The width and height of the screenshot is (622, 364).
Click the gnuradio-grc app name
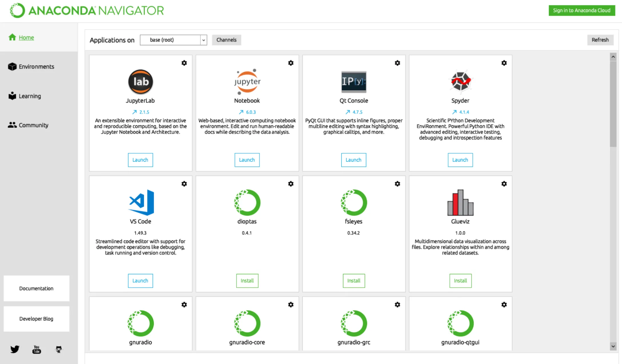point(354,342)
